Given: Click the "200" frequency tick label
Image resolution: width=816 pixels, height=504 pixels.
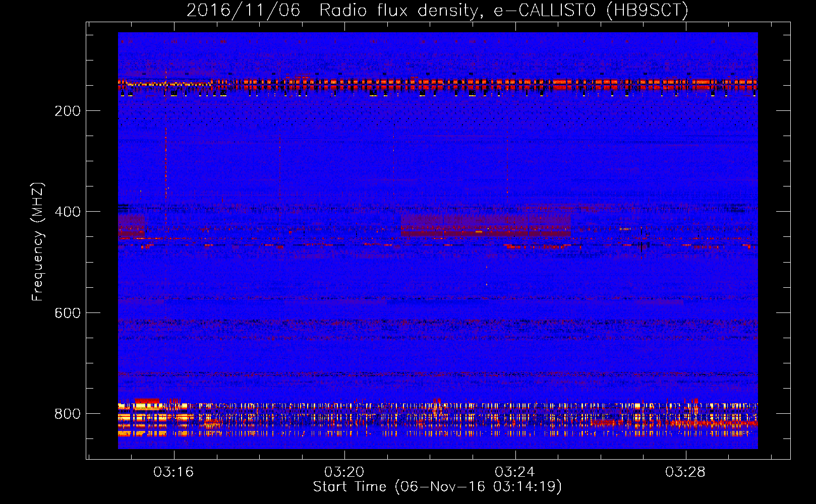Looking at the screenshot, I should [x=68, y=111].
